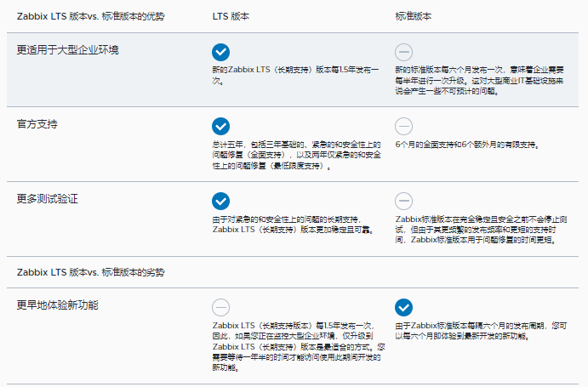
Task: Click the 标准版本 dash icon for 官方支持
Action: coord(404,126)
